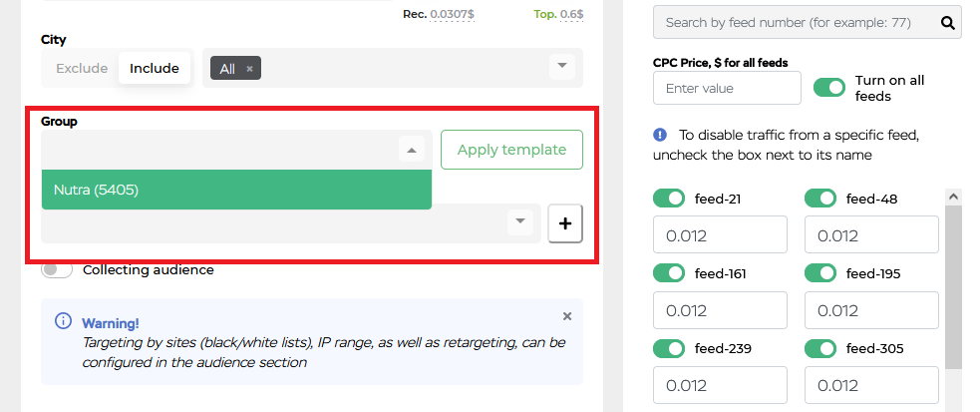
Task: Disable the feed-21 toggle
Action: click(669, 199)
